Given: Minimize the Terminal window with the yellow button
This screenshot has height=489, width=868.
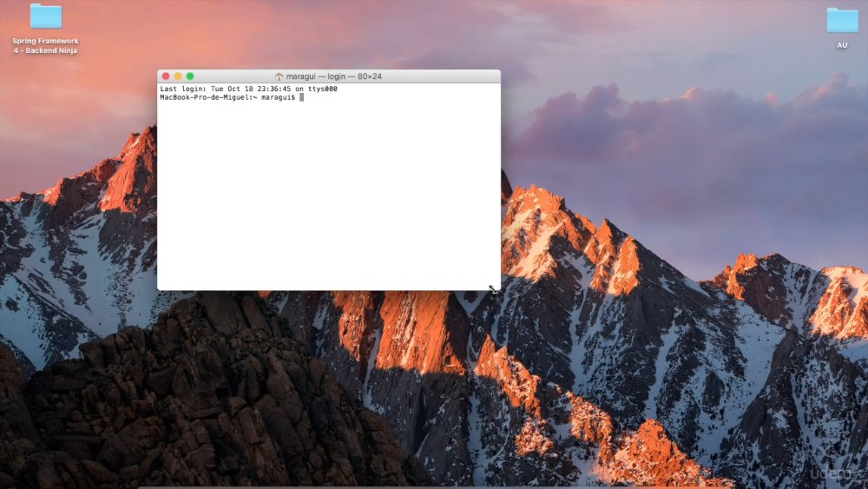Looking at the screenshot, I should (x=178, y=76).
